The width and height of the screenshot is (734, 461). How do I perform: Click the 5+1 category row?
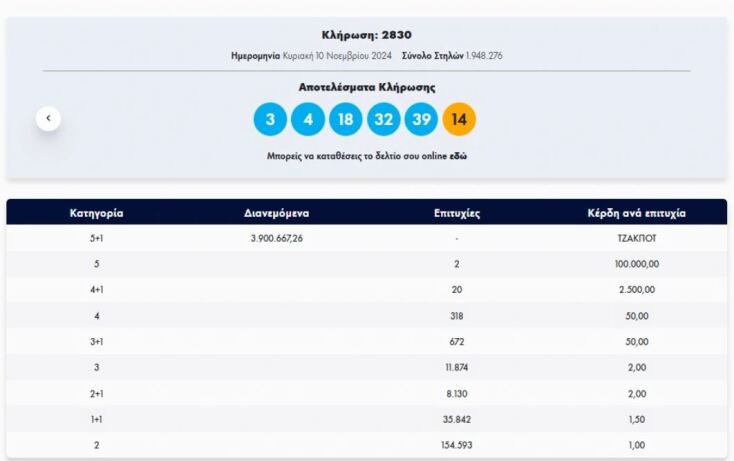tap(96, 238)
